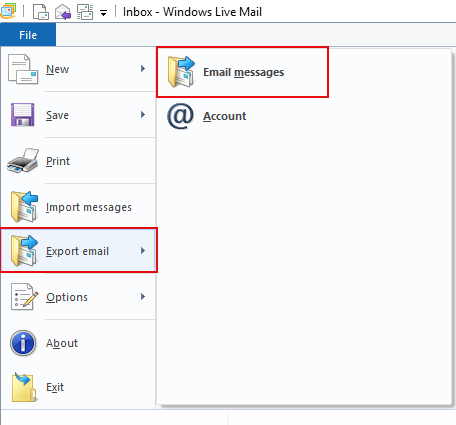456x425 pixels.
Task: Expand the Save submenu arrow
Action: coord(143,115)
